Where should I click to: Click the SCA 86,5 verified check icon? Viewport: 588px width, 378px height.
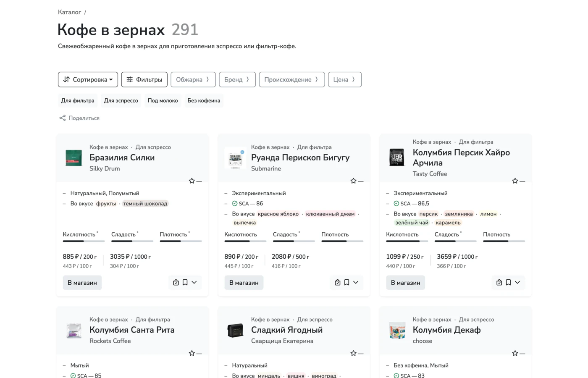coord(396,204)
